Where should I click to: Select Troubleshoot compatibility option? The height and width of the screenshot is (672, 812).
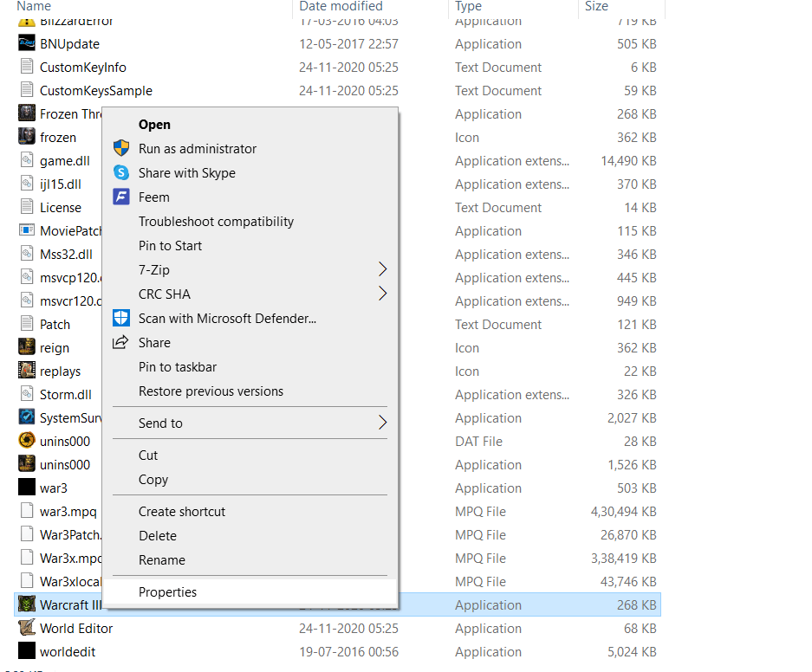(216, 222)
